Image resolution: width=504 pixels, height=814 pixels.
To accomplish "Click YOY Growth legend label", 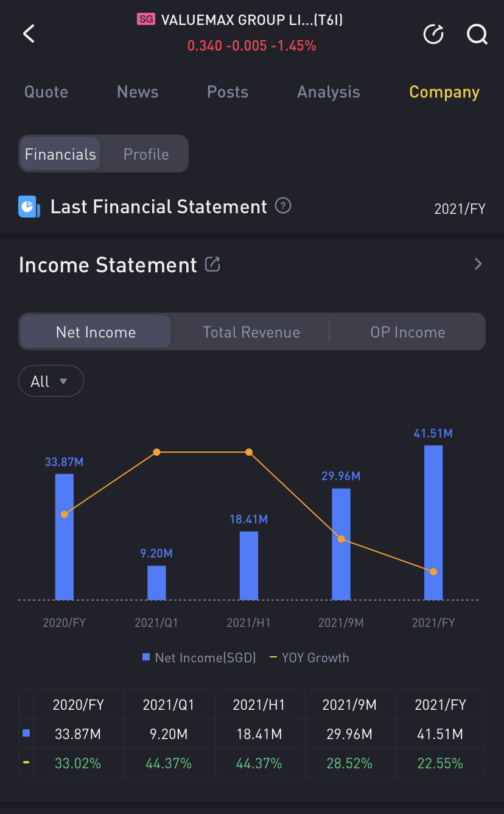I will [x=315, y=657].
